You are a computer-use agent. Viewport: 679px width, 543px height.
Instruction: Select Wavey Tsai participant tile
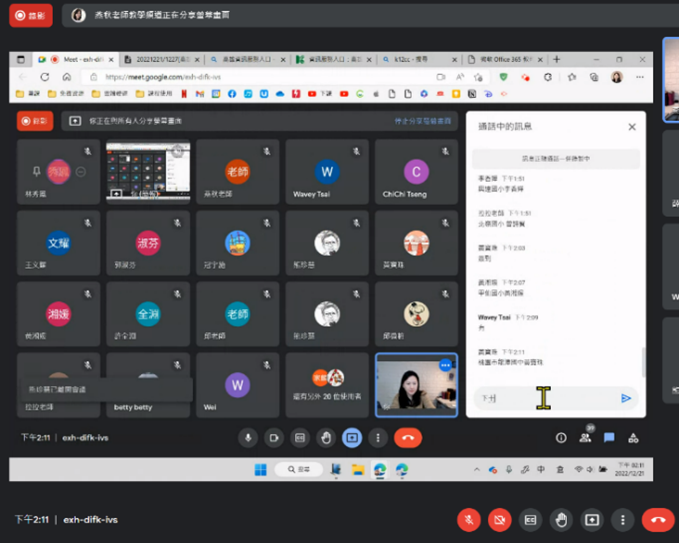327,172
